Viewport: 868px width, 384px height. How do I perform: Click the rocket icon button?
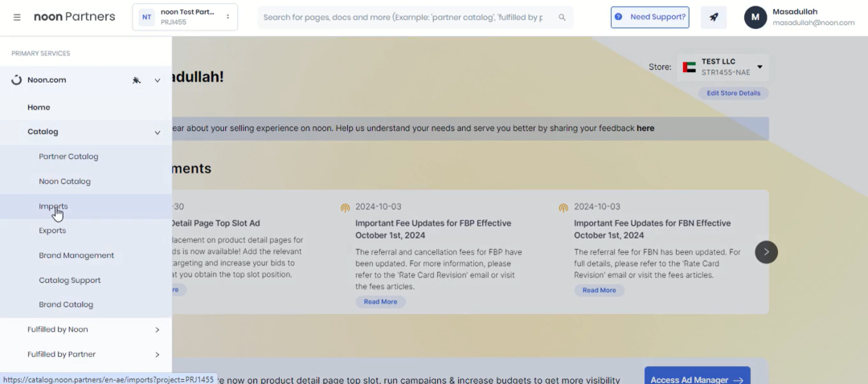coord(714,17)
